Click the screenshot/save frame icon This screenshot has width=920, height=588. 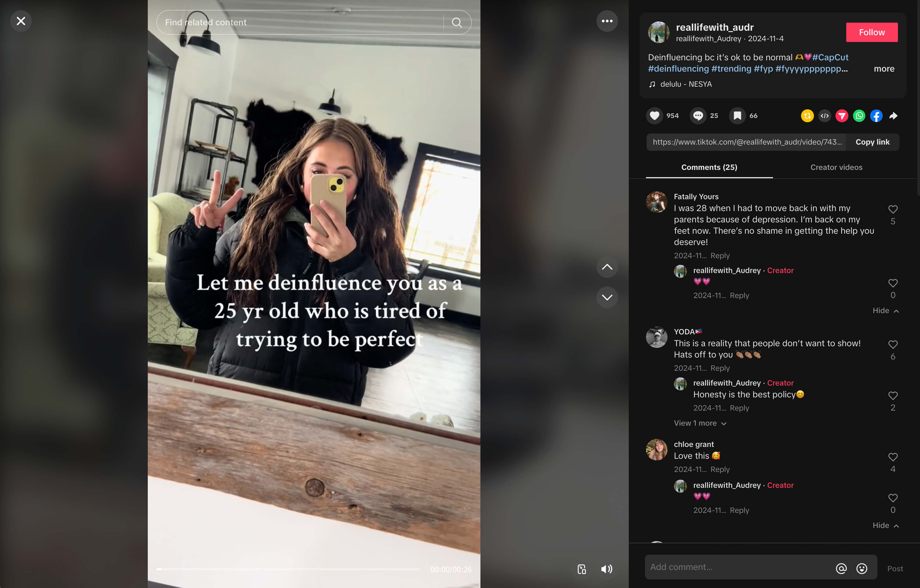tap(580, 569)
